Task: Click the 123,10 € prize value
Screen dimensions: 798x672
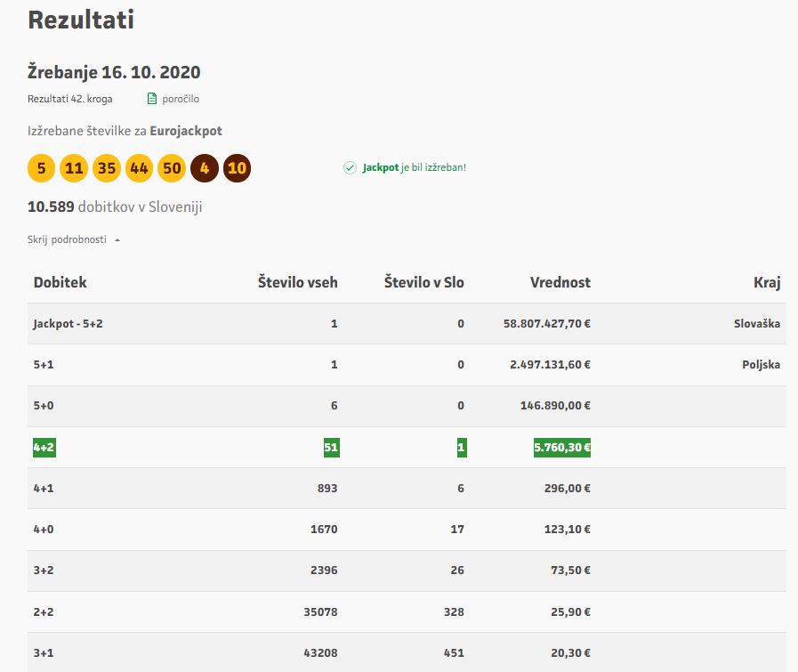Action: (x=568, y=530)
